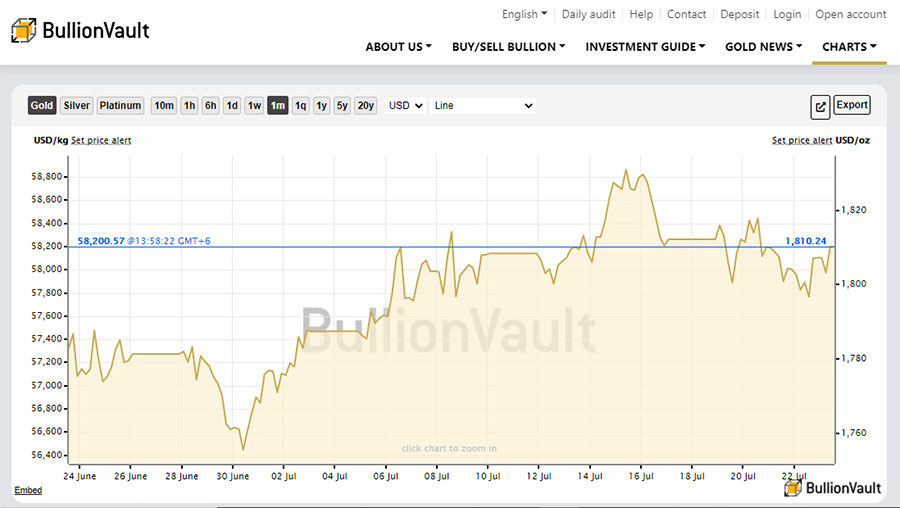Image resolution: width=900 pixels, height=508 pixels.
Task: Open the English language dropdown
Action: pyautogui.click(x=525, y=14)
